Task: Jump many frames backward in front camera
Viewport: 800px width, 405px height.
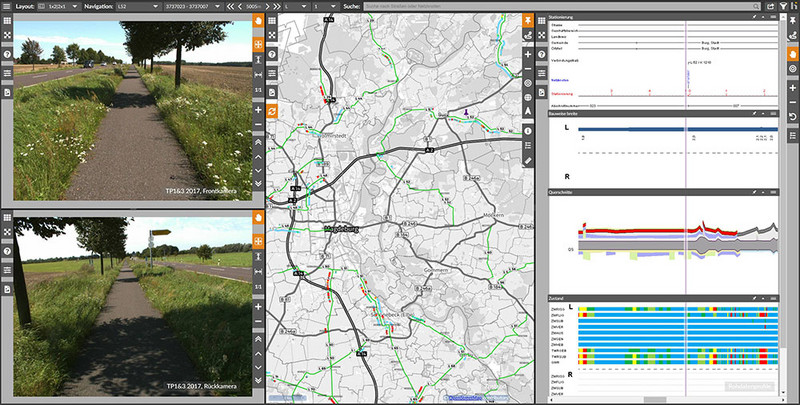Action: pos(258,184)
